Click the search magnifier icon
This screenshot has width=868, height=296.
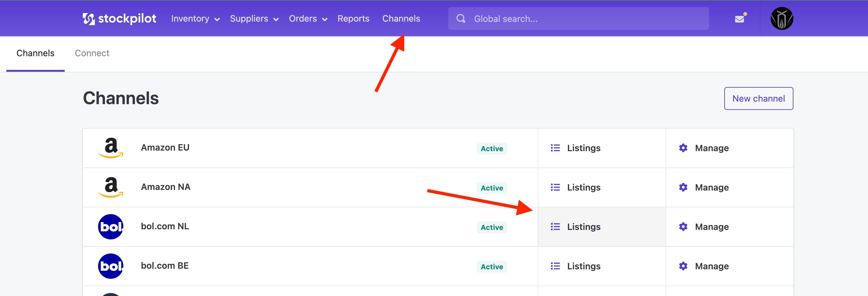click(x=461, y=18)
